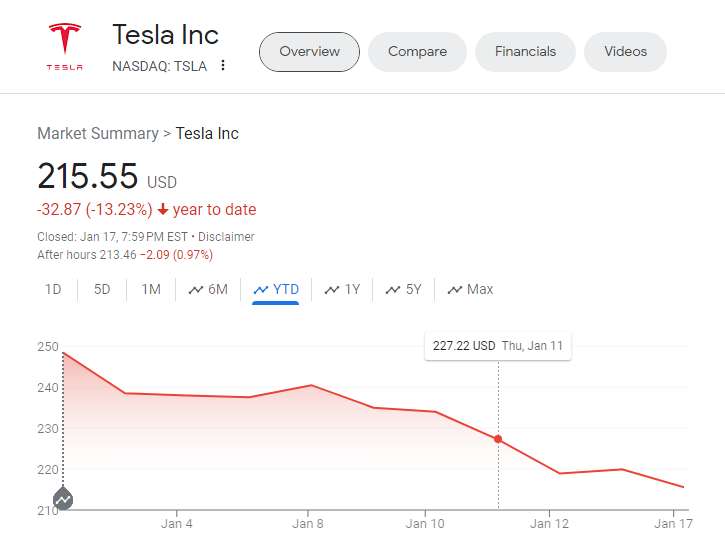Switch to the Compare tab
725x546 pixels.
(417, 52)
